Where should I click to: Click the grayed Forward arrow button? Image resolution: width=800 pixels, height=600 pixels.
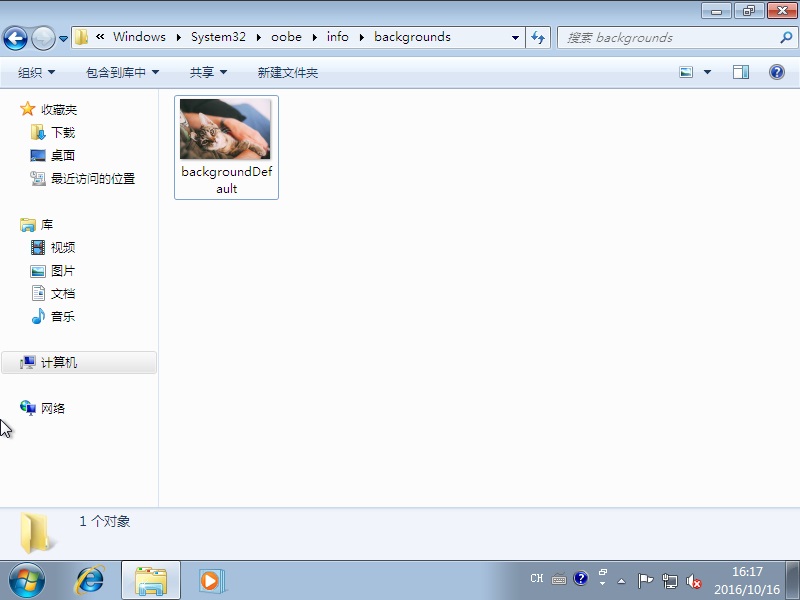43,38
